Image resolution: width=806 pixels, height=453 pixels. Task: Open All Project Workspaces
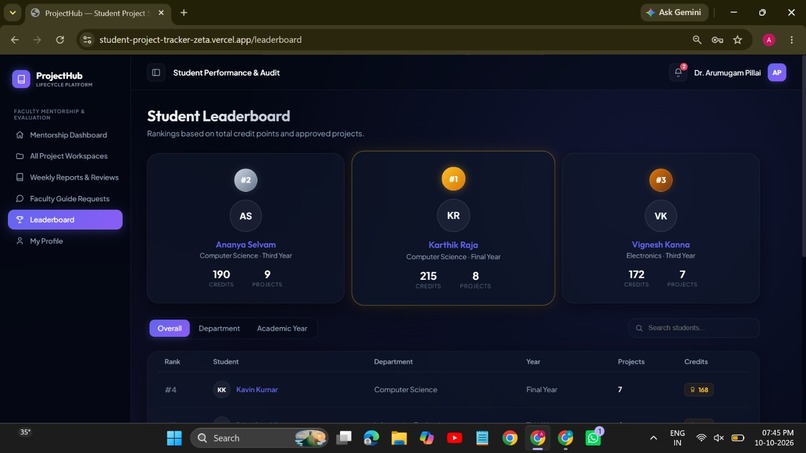tap(65, 156)
